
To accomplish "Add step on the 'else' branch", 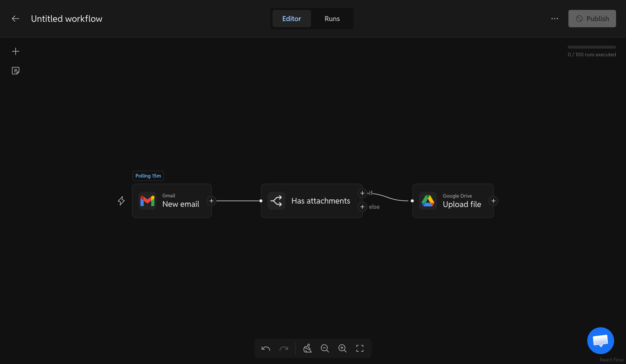I will click(362, 207).
